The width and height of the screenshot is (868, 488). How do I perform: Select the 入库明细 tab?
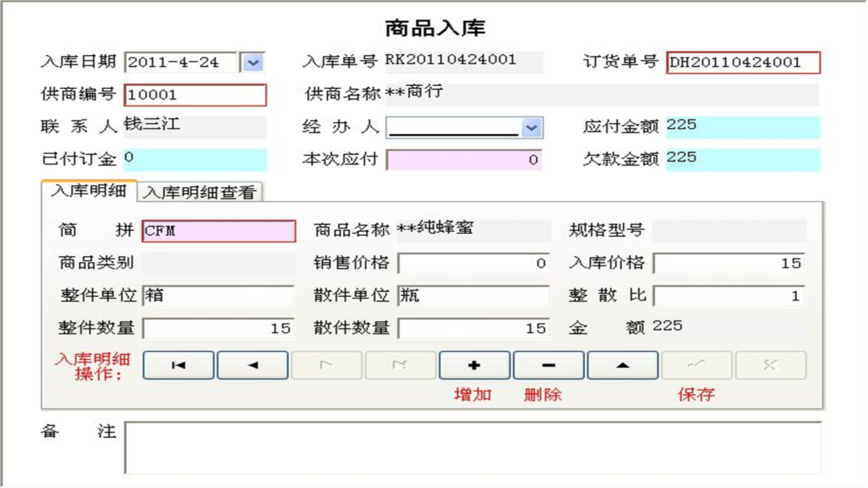88,192
